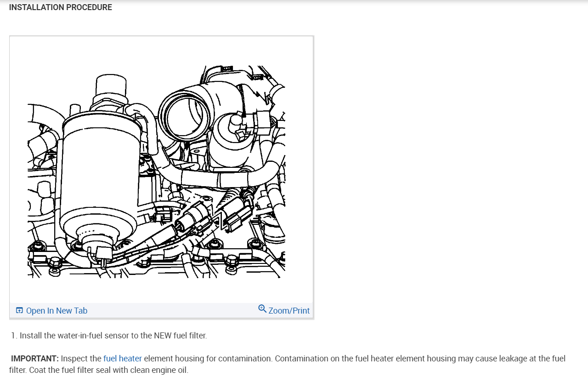The height and width of the screenshot is (383, 588).
Task: Follow the fuel heater hyperlink
Action: (x=123, y=358)
